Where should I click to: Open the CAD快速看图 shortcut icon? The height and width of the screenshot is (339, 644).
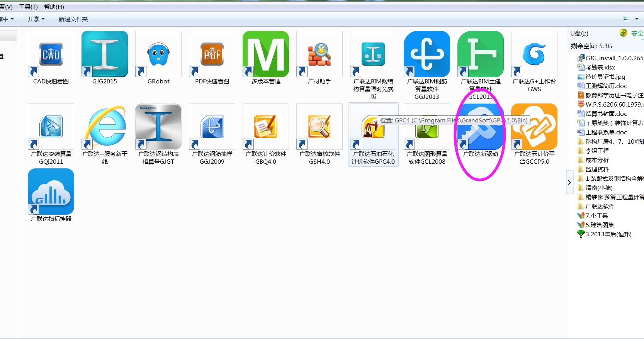(51, 54)
